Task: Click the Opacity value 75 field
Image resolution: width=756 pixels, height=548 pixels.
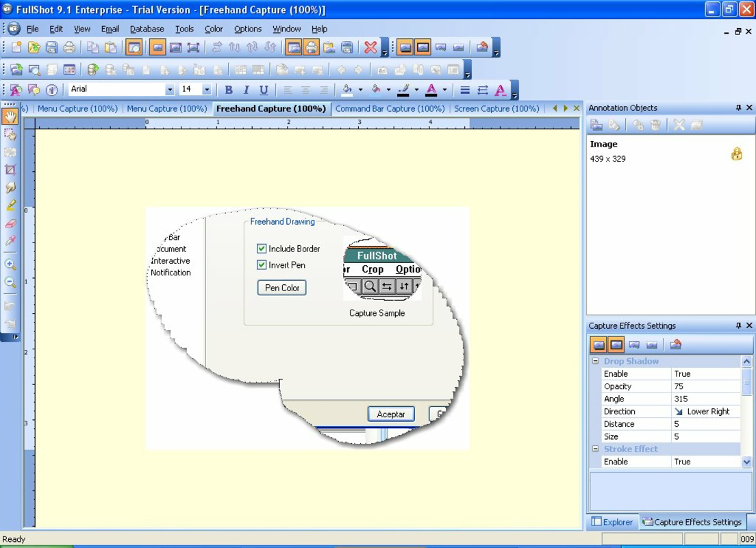Action: pyautogui.click(x=706, y=386)
